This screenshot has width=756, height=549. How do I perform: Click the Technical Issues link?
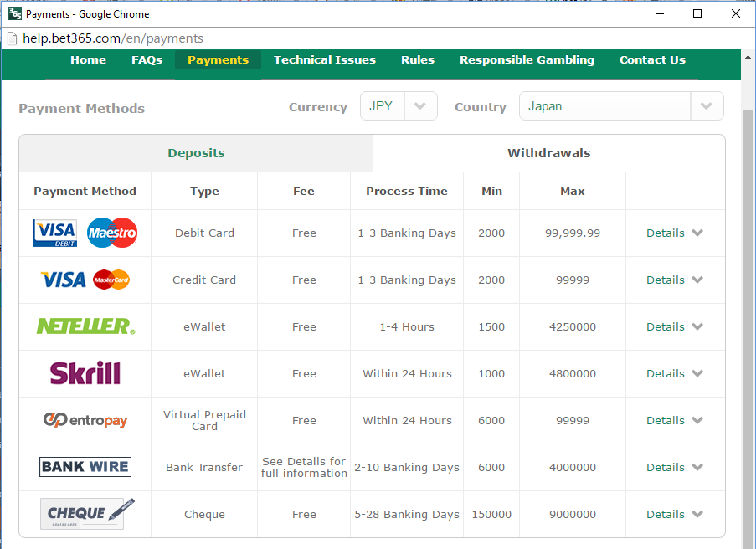point(325,60)
